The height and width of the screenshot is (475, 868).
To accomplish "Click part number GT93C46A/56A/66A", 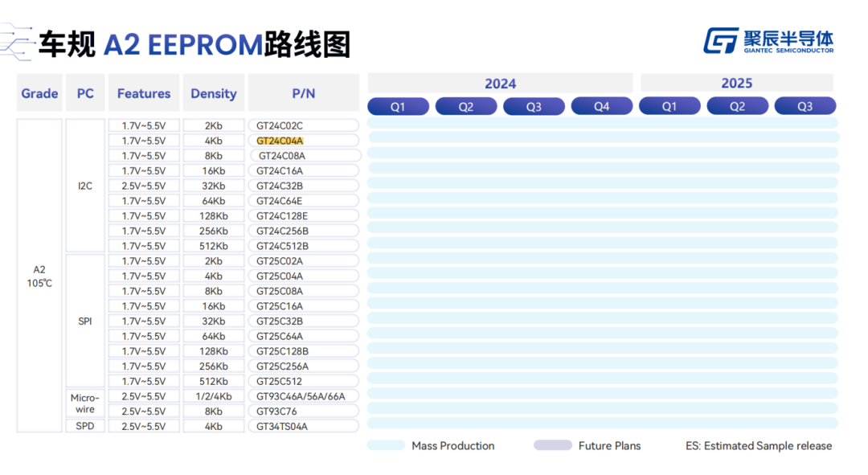I will pyautogui.click(x=301, y=396).
